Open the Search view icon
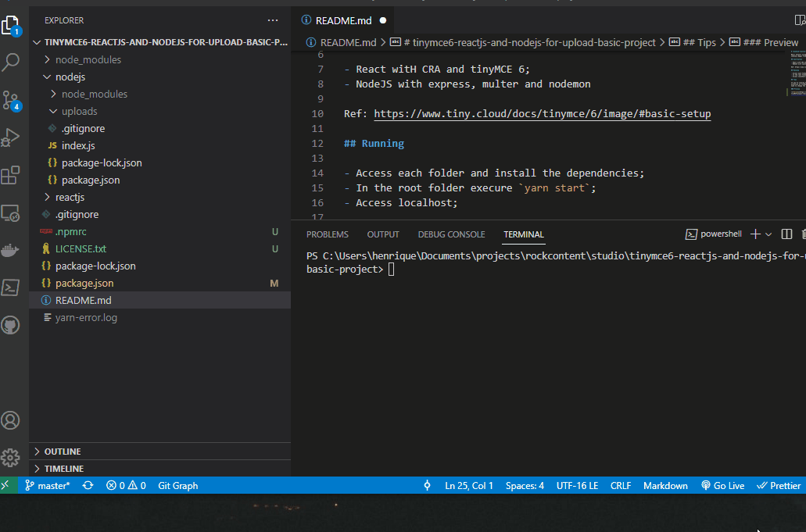This screenshot has height=532, width=806. pos(10,62)
